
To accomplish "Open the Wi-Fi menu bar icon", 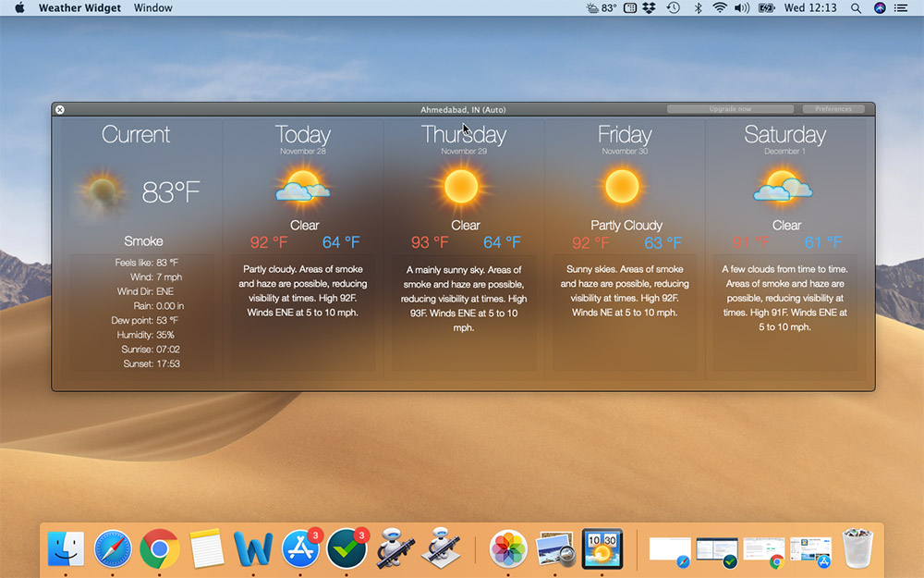I will click(x=719, y=7).
